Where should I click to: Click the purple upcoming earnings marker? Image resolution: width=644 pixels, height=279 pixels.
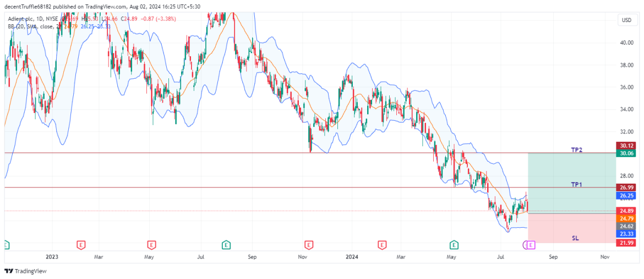click(x=531, y=244)
